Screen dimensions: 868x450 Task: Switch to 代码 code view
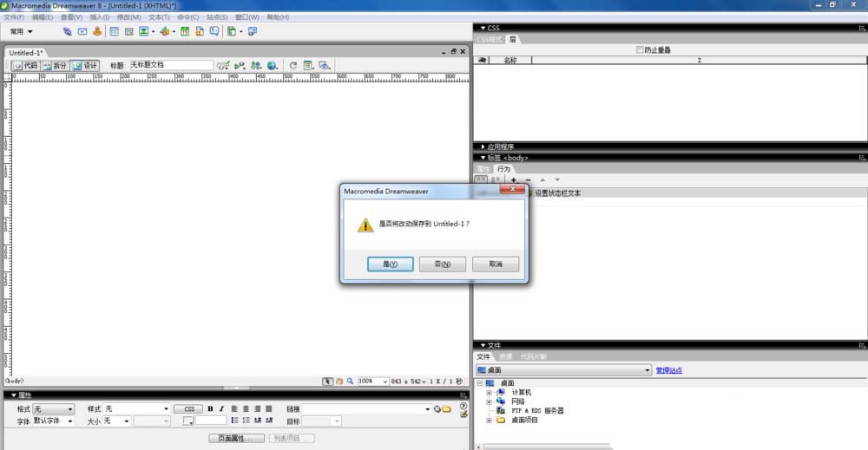coord(25,65)
